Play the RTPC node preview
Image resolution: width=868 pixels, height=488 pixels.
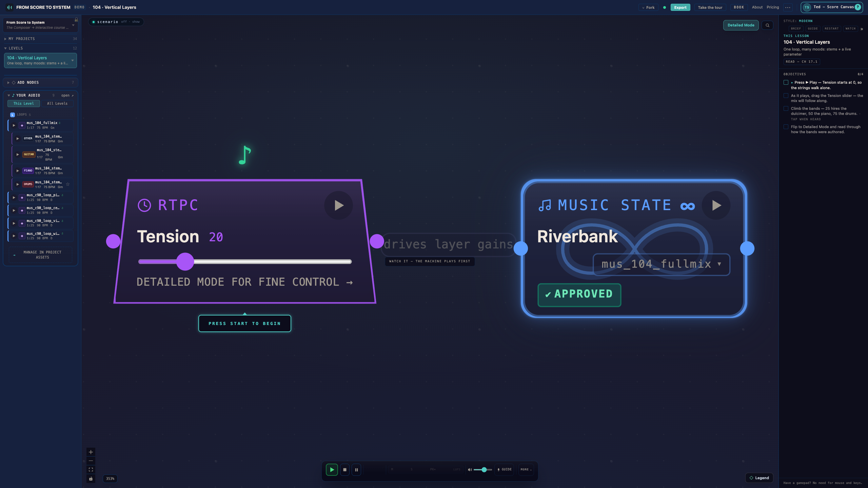click(x=339, y=205)
